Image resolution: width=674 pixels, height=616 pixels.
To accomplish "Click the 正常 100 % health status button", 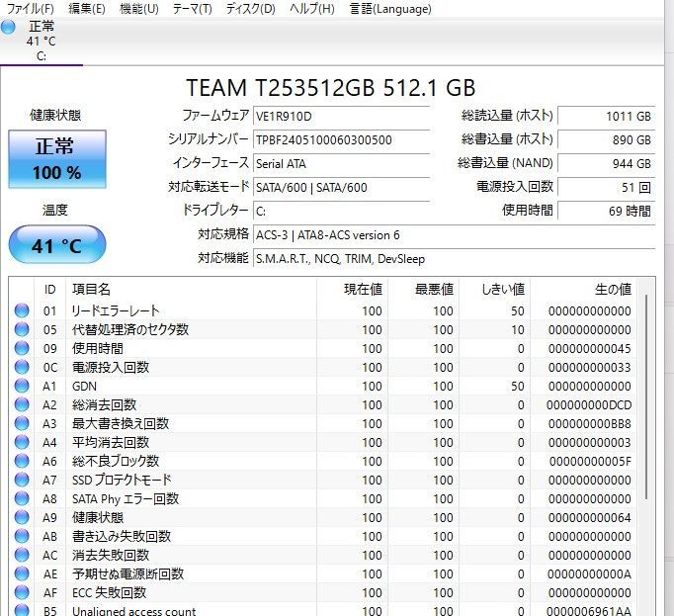I will coord(57,159).
